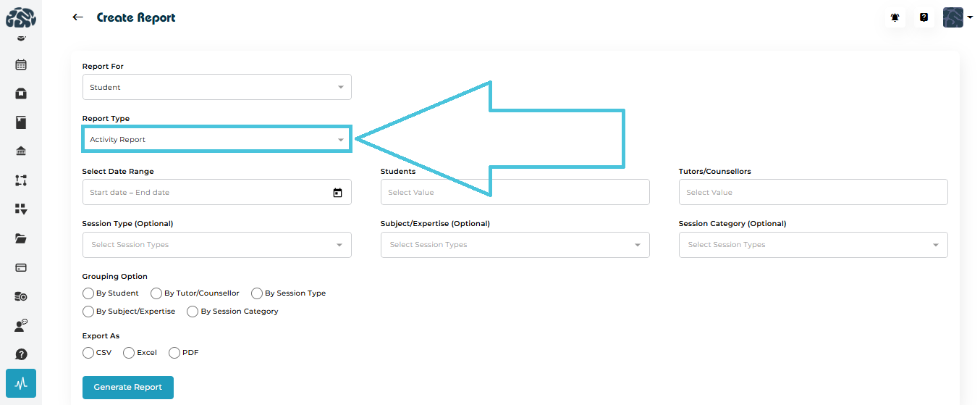980x405 pixels.
Task: Choose PDF as export format
Action: pos(174,353)
